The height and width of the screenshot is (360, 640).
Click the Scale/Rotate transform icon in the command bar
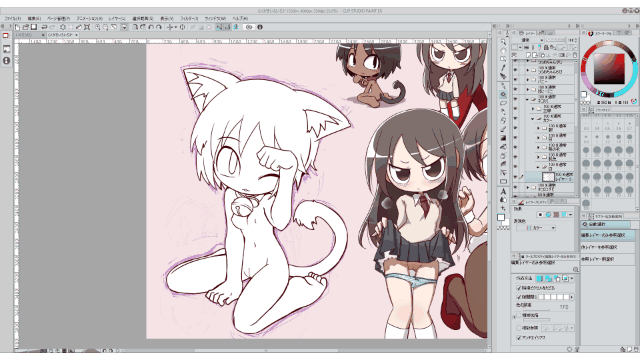[x=87, y=27]
